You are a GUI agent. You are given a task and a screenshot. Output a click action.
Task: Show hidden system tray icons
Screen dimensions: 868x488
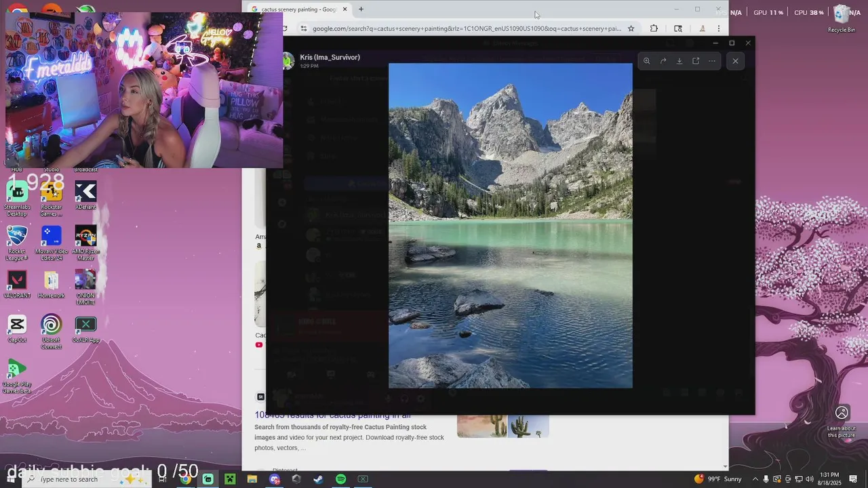click(x=755, y=479)
